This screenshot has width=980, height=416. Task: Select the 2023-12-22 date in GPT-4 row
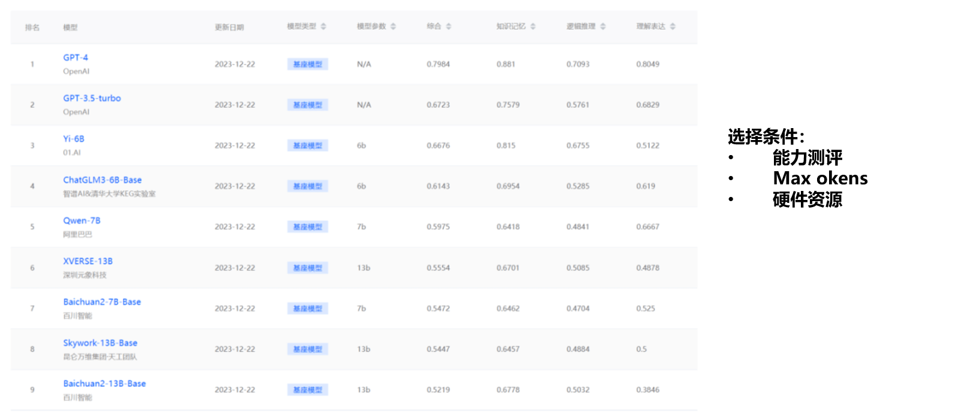click(235, 64)
